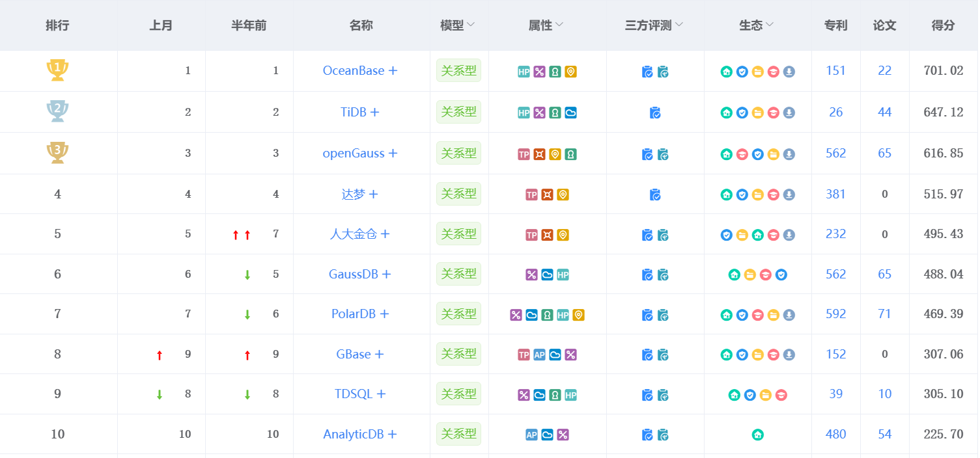The width and height of the screenshot is (980, 458).
Task: Open the 生态 column filter dropdown
Action: tap(770, 25)
